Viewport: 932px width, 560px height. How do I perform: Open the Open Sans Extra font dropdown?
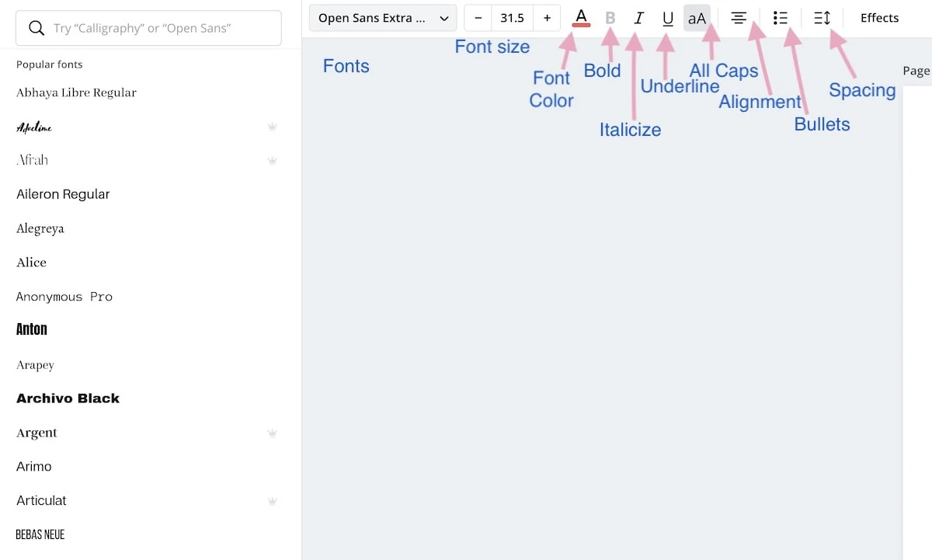point(382,18)
